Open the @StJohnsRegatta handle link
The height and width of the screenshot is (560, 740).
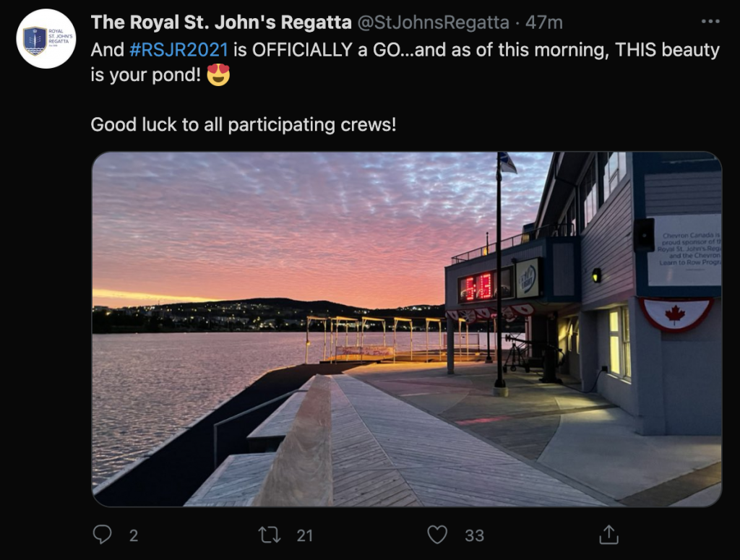(x=433, y=22)
